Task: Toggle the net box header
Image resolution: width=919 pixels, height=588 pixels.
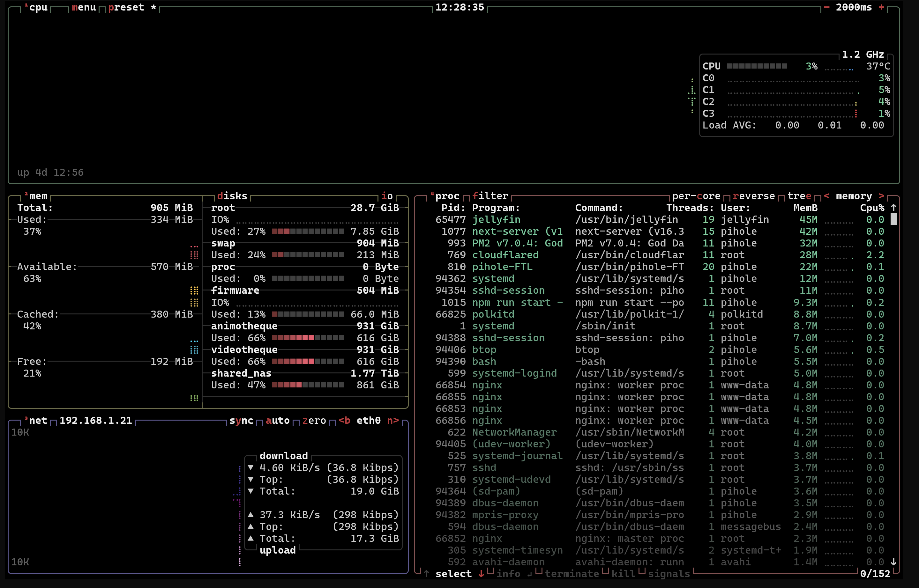Action: click(x=36, y=420)
